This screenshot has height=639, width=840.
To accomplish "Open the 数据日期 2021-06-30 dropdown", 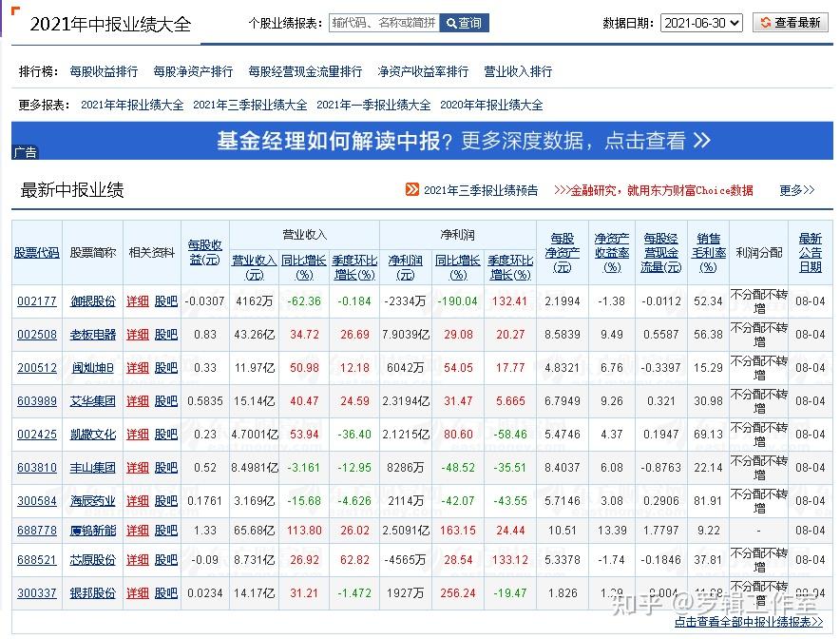I will [701, 23].
